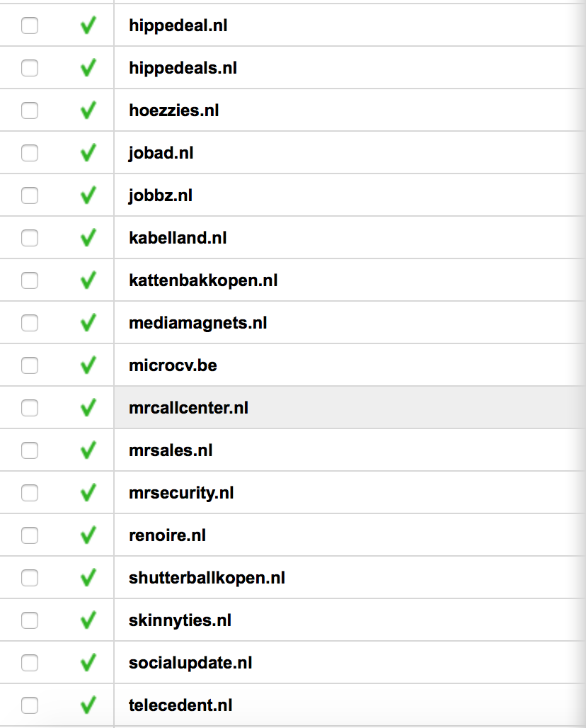Select the mrsales.nl checkbox

coord(30,450)
